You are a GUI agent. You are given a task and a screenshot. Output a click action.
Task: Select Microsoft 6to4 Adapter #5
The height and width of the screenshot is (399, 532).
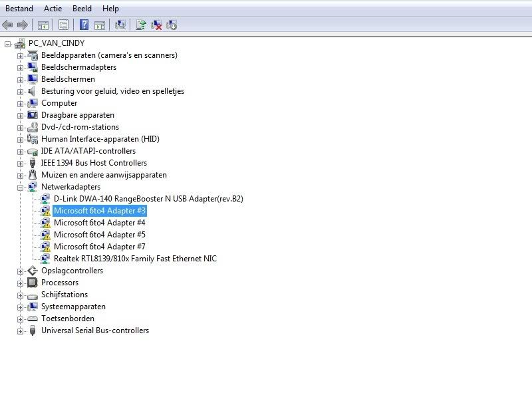99,235
